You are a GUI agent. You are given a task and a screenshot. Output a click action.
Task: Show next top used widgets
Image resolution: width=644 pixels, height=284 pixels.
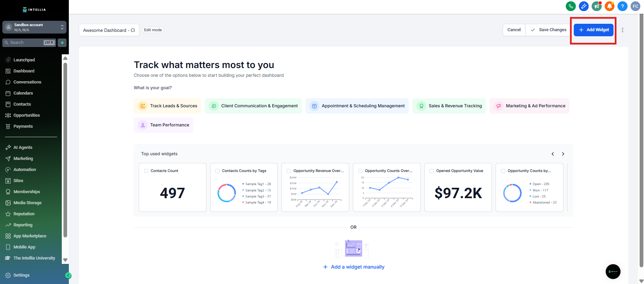click(563, 154)
